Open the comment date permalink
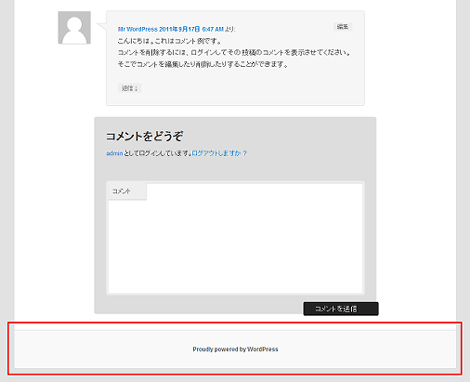The image size is (470, 382). 191,29
